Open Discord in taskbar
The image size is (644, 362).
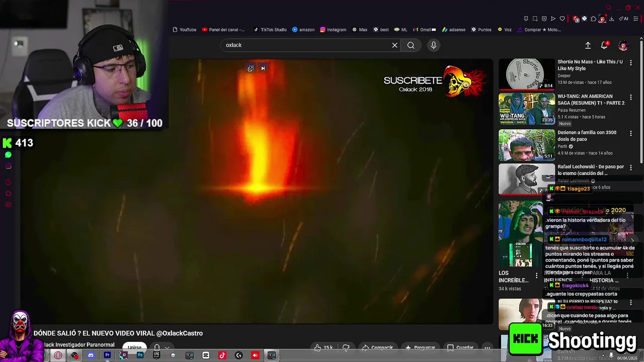(x=91, y=355)
